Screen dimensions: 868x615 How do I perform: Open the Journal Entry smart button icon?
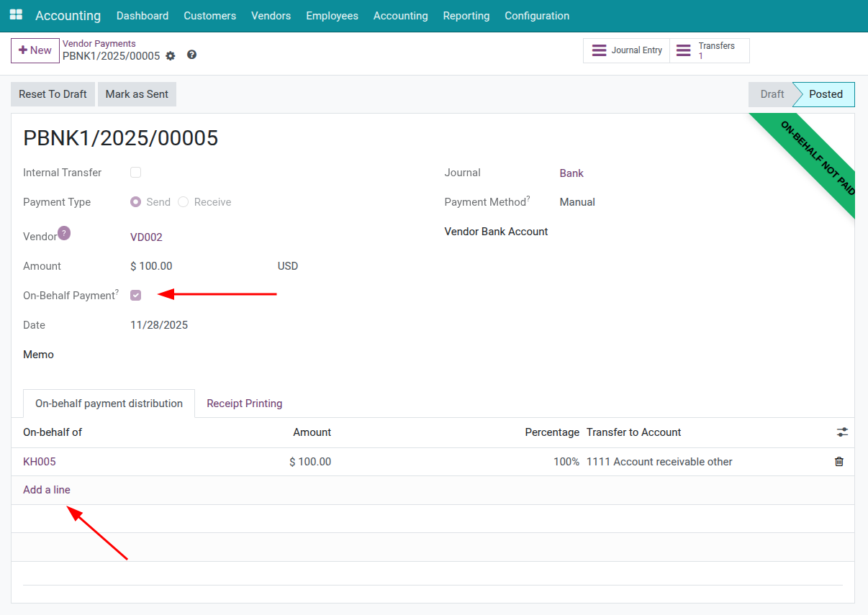[x=600, y=50]
